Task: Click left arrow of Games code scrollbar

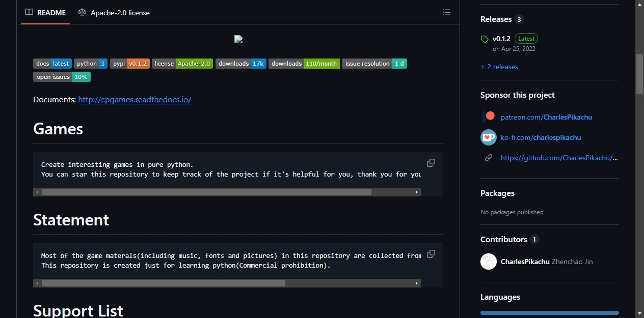Action: pos(37,192)
